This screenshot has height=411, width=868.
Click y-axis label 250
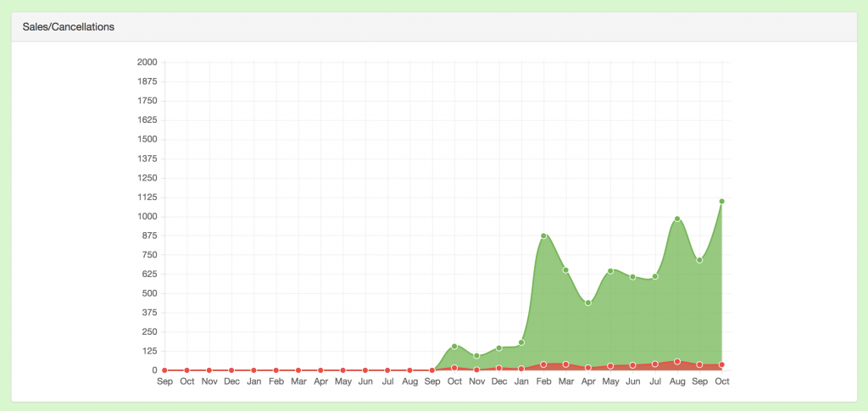[149, 332]
